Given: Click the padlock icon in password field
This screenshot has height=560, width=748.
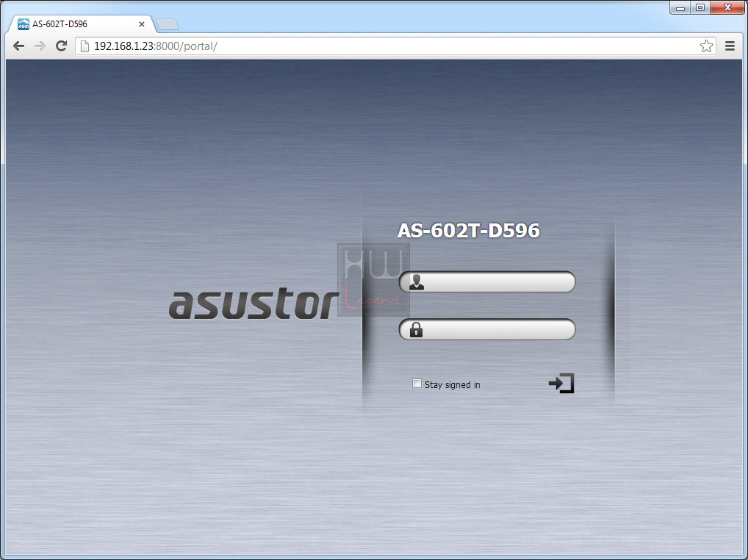Looking at the screenshot, I should point(416,329).
